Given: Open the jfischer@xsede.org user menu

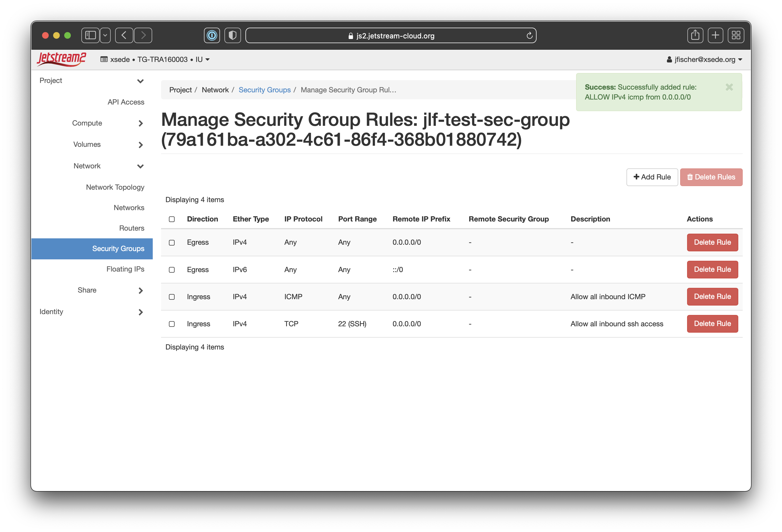Looking at the screenshot, I should 704,59.
